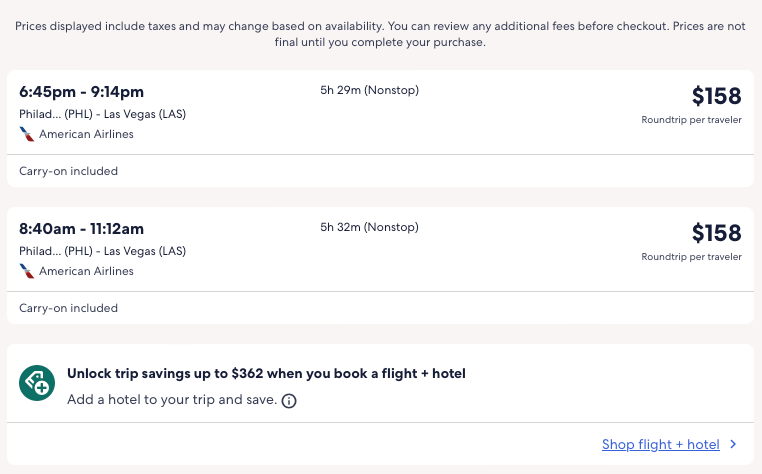Click the PHL - Las Vegas route on the 6:45pm flight
The height and width of the screenshot is (474, 762).
[x=102, y=114]
